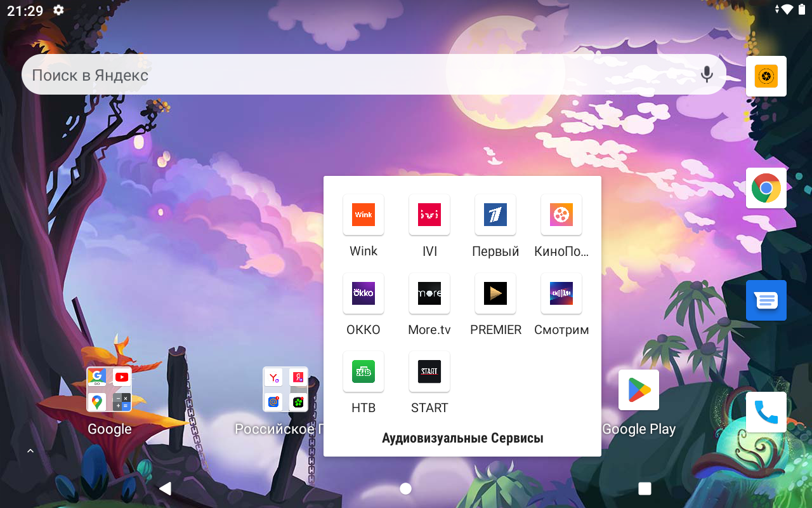Open settings from the status bar gear
The width and height of the screenshot is (812, 508).
point(58,10)
